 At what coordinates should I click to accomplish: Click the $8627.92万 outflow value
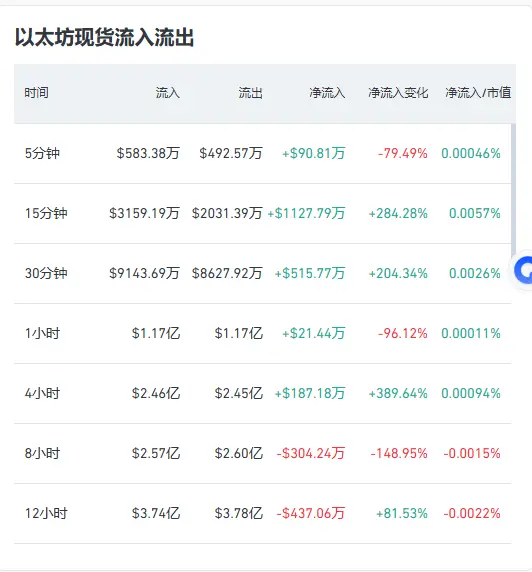(227, 273)
